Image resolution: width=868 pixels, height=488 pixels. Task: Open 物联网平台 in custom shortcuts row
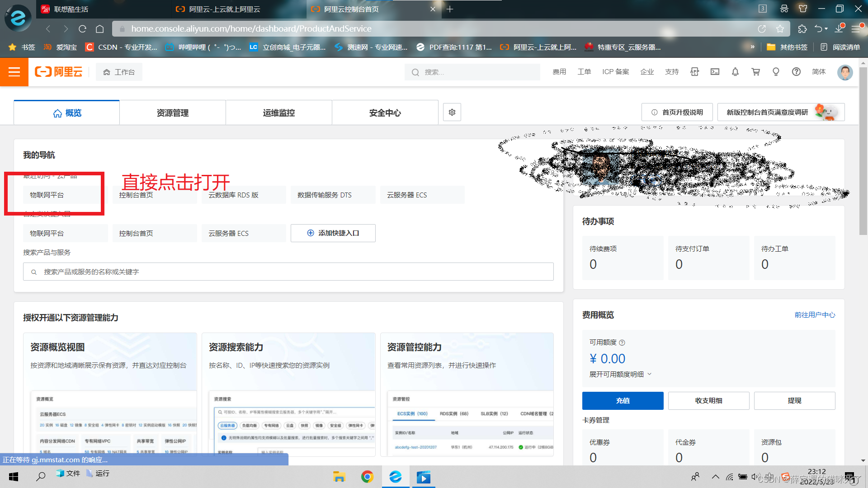[x=65, y=233]
